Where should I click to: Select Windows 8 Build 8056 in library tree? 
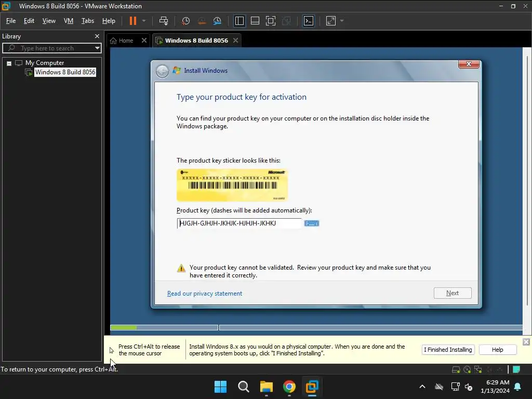pos(65,72)
